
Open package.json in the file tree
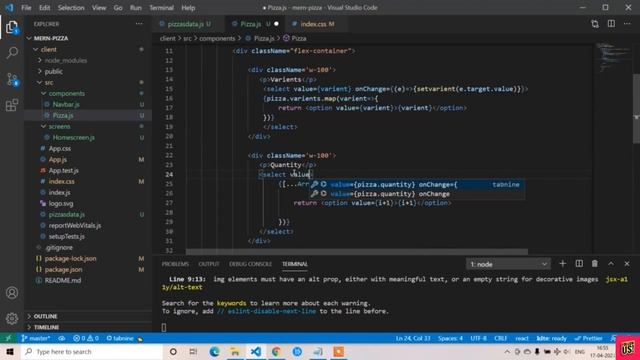[88, 269]
